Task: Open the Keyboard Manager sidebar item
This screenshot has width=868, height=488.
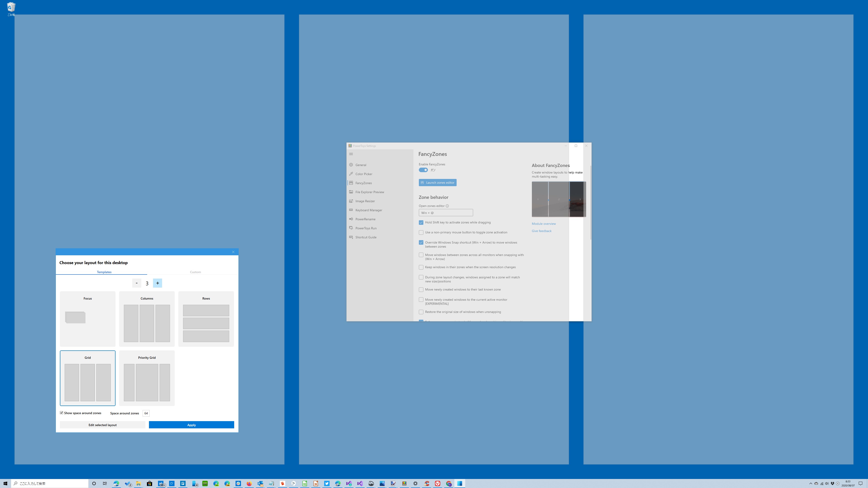Action: pyautogui.click(x=368, y=210)
